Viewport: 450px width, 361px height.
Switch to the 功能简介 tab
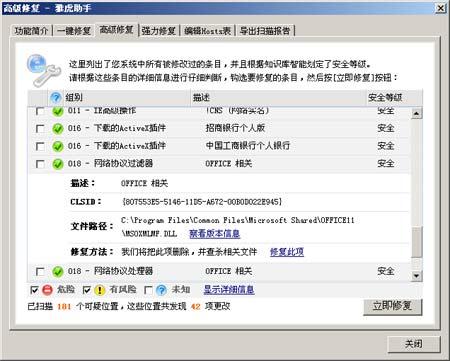(x=31, y=31)
